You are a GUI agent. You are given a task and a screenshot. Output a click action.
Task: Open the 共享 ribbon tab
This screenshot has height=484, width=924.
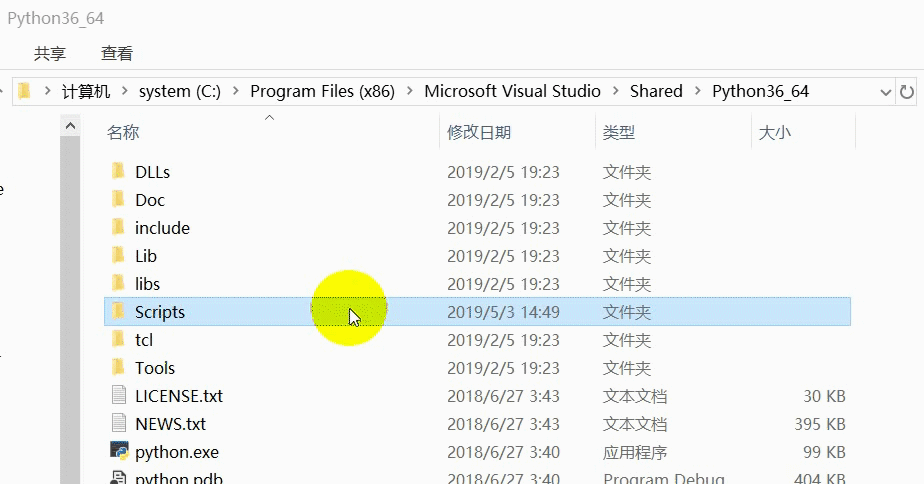pos(50,54)
